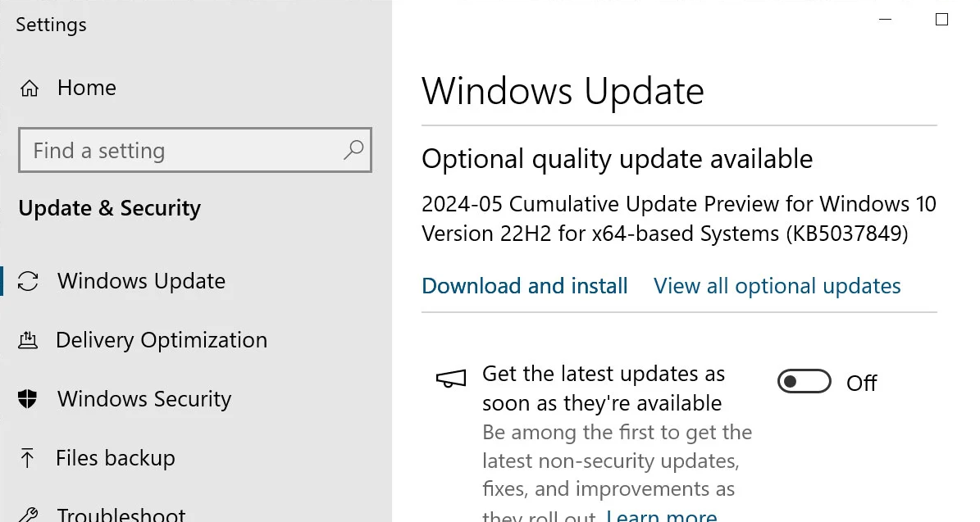Click the Troubleshoot wrench icon
Screen dimensions: 980x522
[x=29, y=515]
